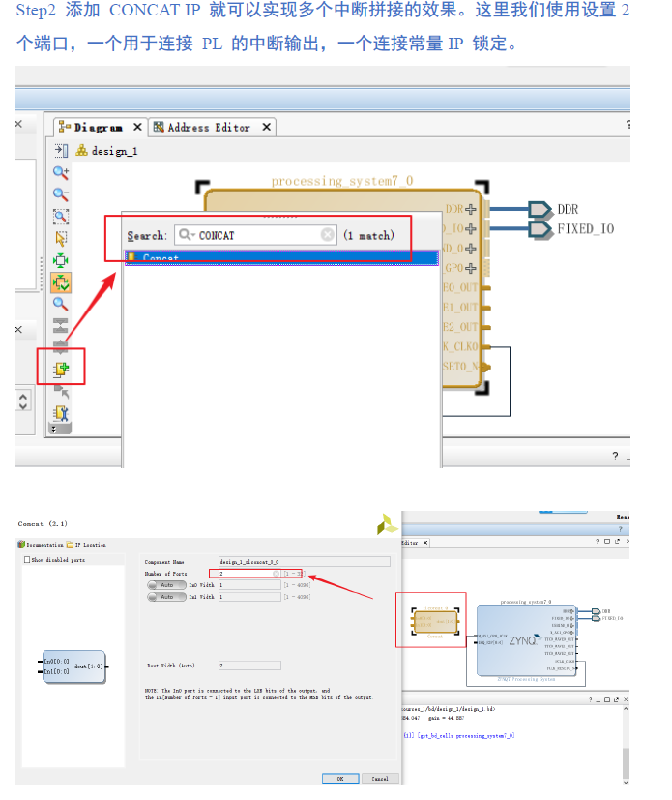Toggle the highlighted auto-fit selection icon
Screen dimensions: 672x800
(61, 282)
